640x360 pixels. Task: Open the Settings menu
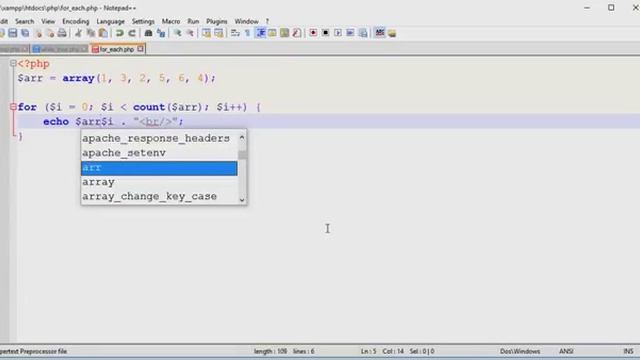click(x=143, y=21)
